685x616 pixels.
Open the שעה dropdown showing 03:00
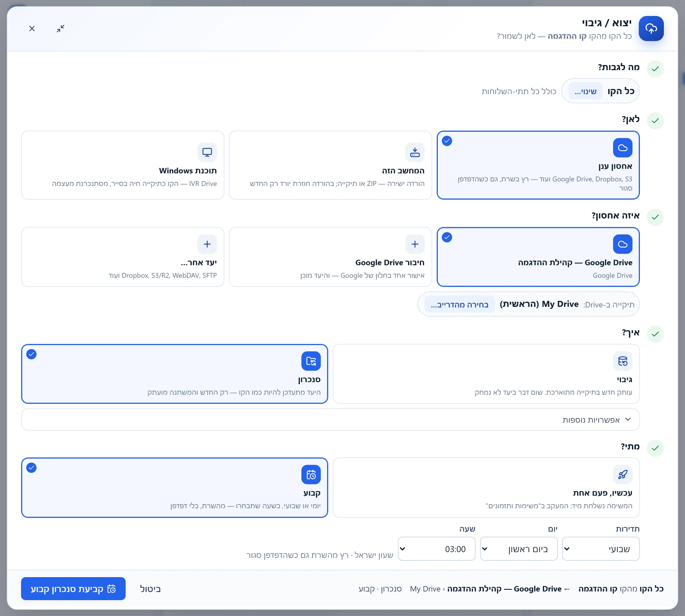[436, 549]
